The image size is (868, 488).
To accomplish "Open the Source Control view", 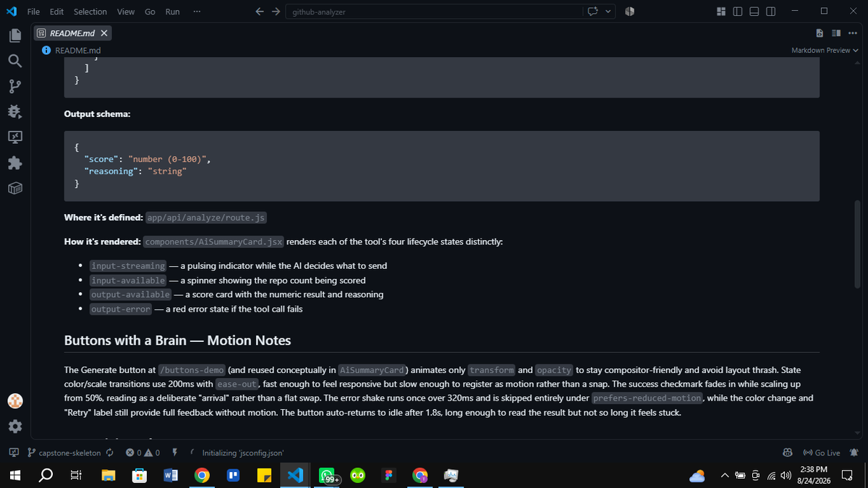I will point(14,87).
